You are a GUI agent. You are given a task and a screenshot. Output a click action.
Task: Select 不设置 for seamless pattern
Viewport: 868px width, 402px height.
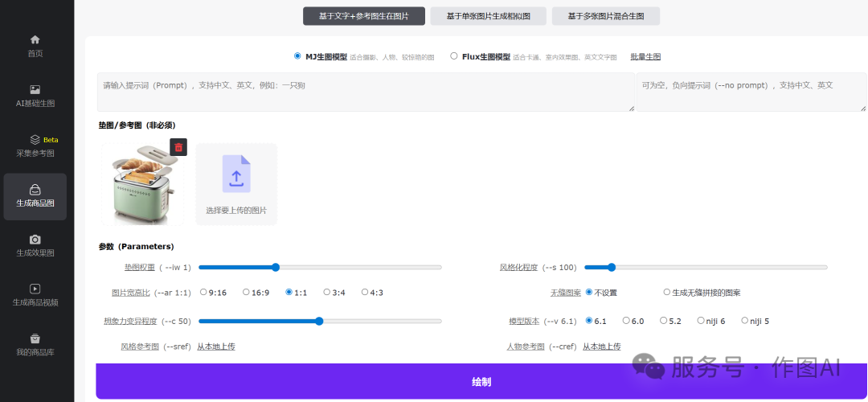589,292
